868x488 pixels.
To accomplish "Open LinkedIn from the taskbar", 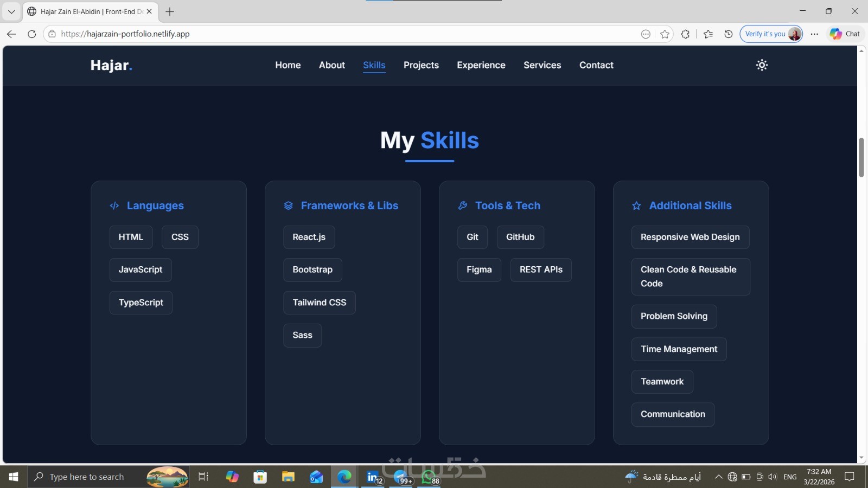I will pos(373,477).
